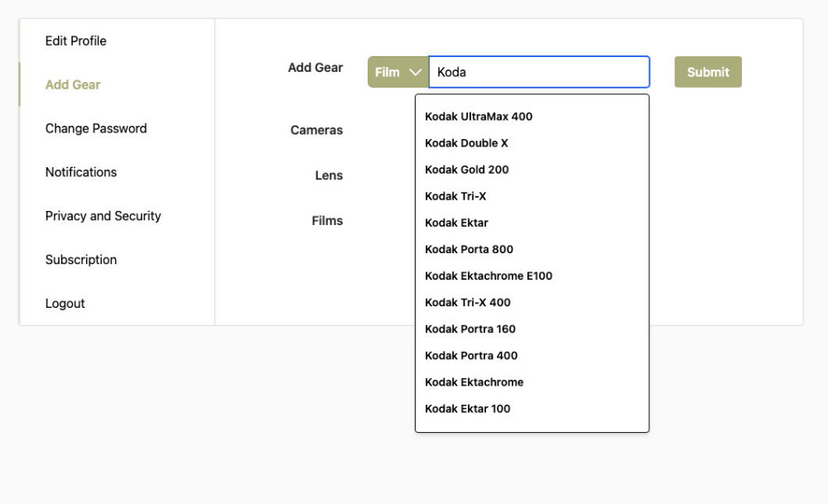
Task: Go to Change Password section
Action: pos(96,128)
